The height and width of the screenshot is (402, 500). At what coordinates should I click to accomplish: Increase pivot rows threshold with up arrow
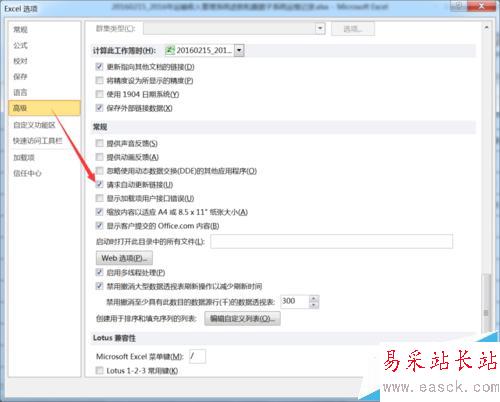click(x=314, y=299)
